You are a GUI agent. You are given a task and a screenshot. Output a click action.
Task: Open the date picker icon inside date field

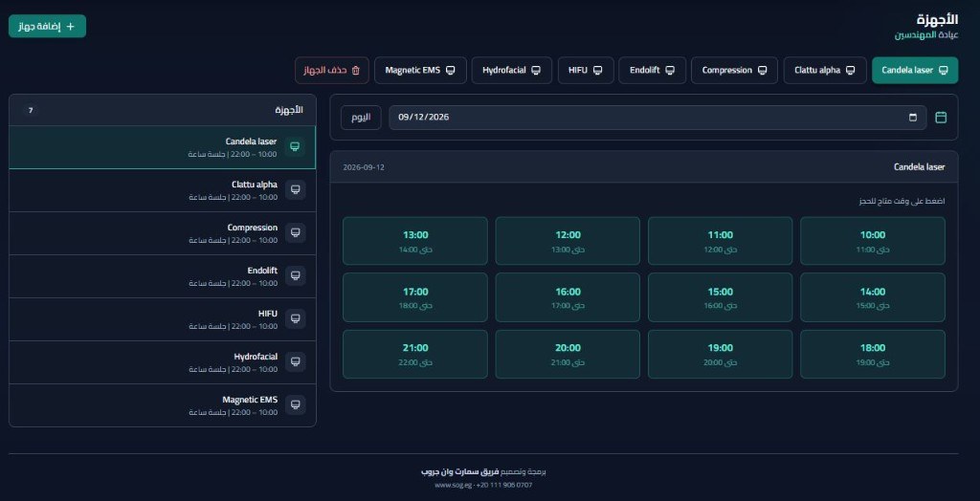click(x=912, y=118)
